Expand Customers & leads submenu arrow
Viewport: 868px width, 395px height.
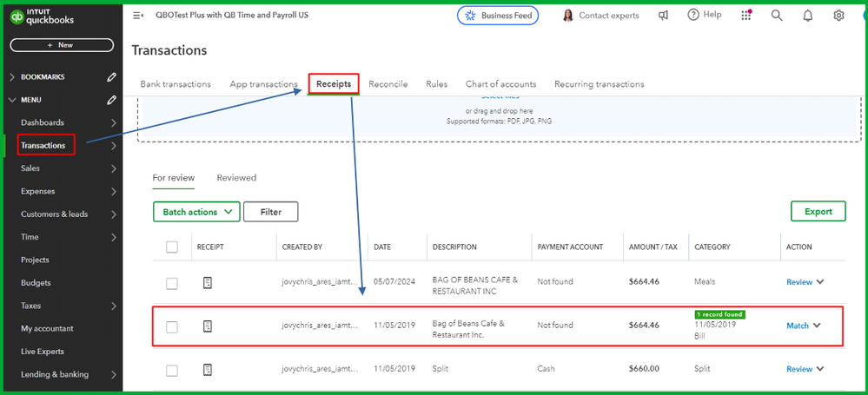(x=114, y=214)
